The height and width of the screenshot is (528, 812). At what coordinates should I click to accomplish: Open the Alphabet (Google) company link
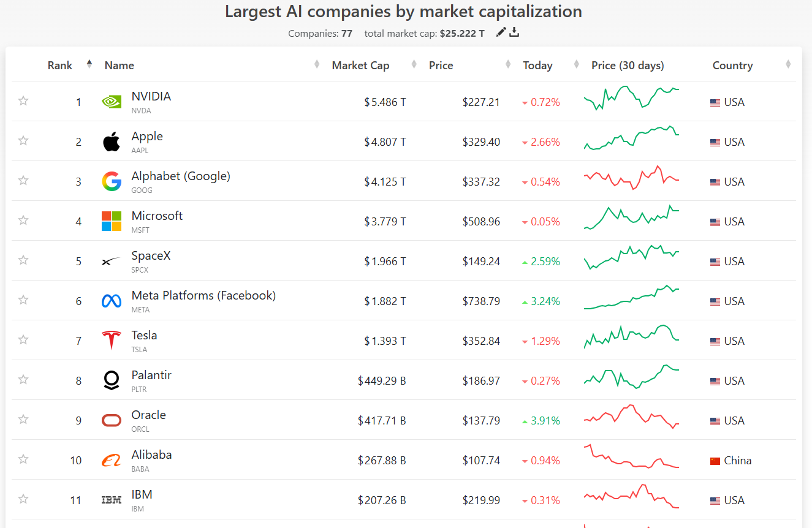181,176
